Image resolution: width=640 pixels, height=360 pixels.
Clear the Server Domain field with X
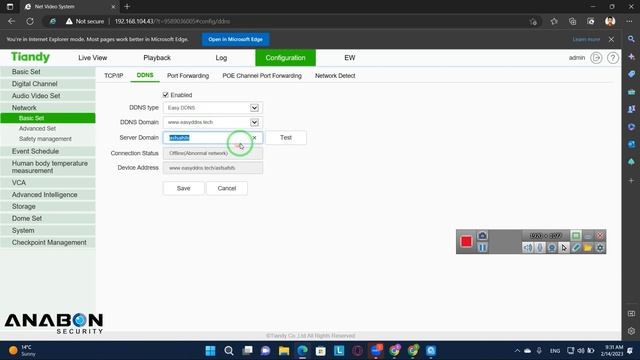(254, 138)
